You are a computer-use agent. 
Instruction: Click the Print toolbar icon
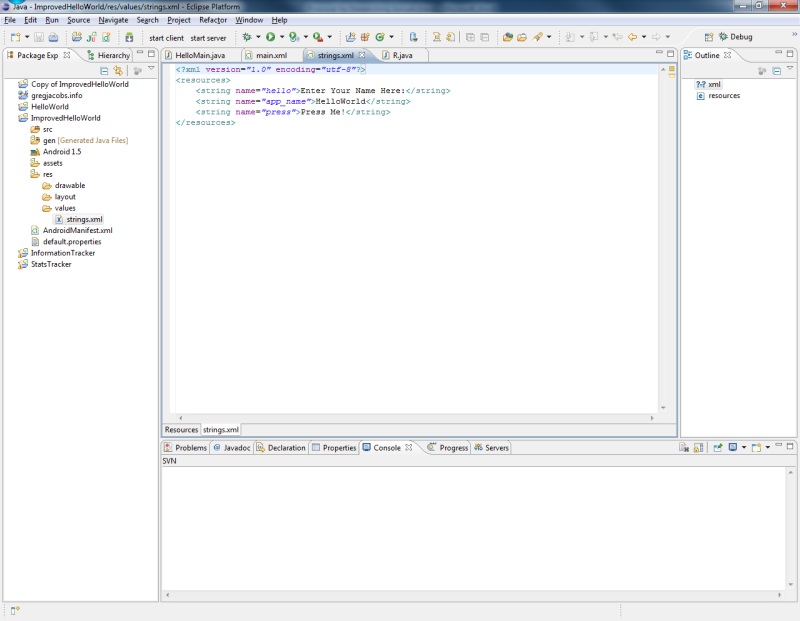click(52, 37)
